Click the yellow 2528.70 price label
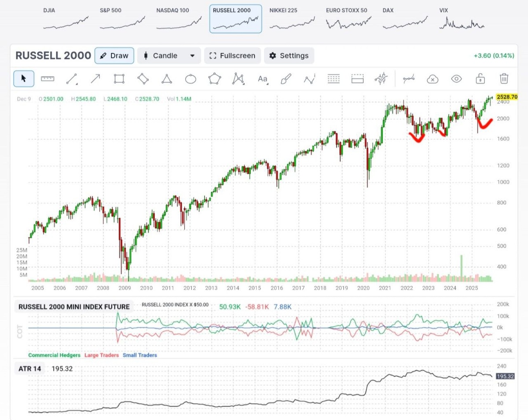The height and width of the screenshot is (420, 528). tap(506, 97)
